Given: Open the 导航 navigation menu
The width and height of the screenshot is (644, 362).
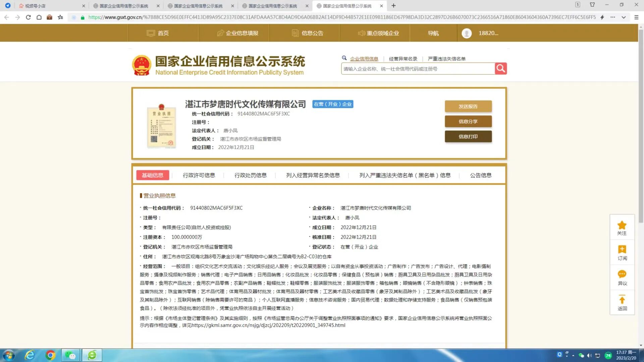Looking at the screenshot, I should point(433,33).
